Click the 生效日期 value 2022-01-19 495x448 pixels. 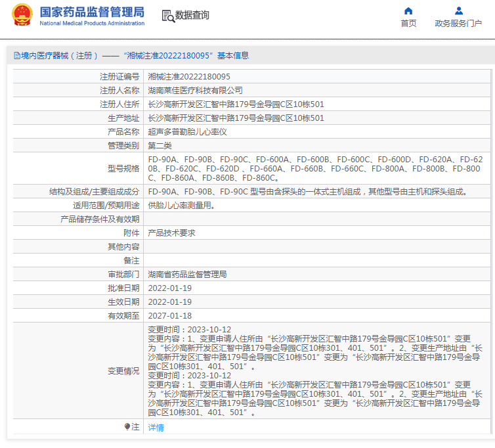[x=170, y=302]
